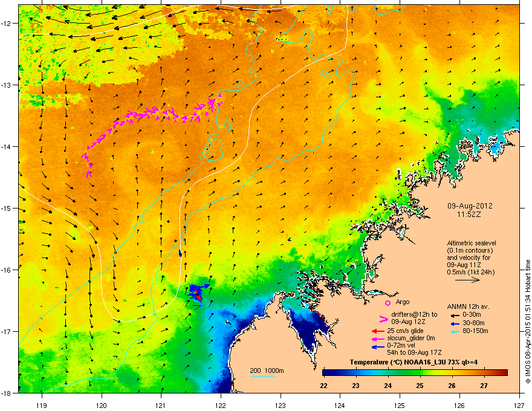Click longitude axis label 120
Image resolution: width=532 pixels, height=411 pixels.
pos(102,406)
